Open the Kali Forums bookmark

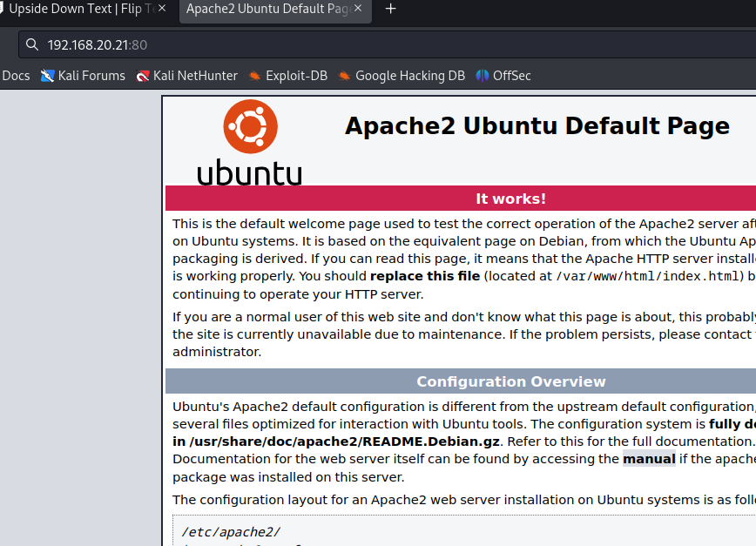click(83, 76)
